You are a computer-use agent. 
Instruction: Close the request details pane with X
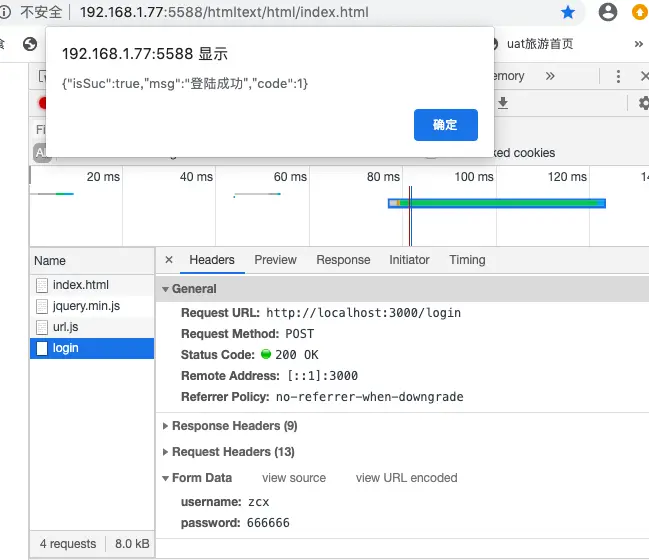click(x=169, y=260)
